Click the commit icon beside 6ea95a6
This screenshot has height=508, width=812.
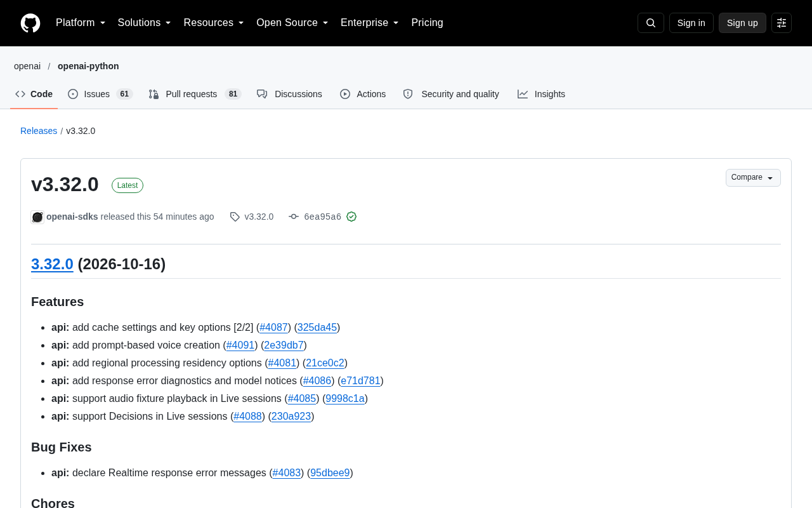(294, 217)
